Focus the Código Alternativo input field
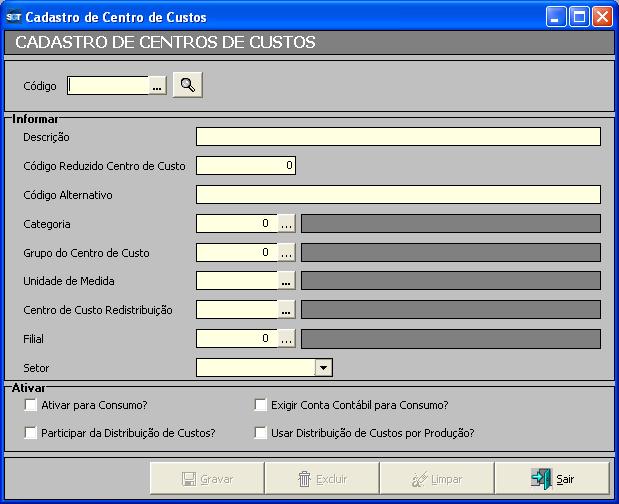Screen dimensions: 619x504 (x=398, y=195)
